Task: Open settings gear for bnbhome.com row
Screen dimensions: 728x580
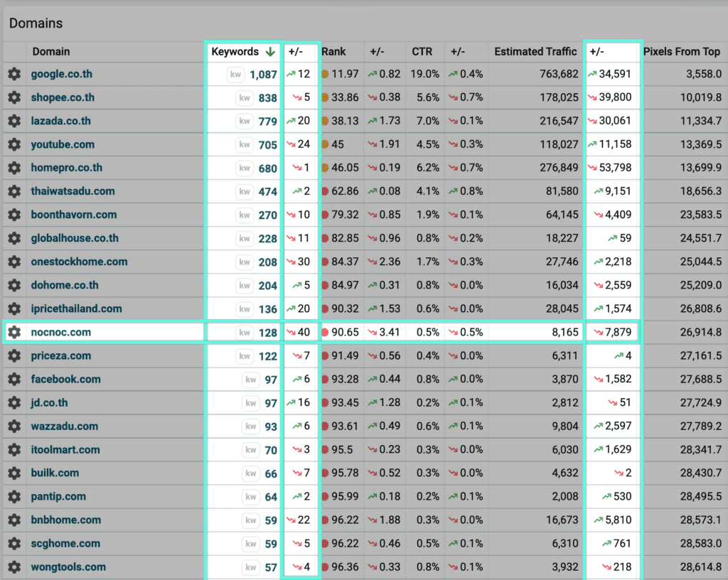Action: click(x=14, y=520)
